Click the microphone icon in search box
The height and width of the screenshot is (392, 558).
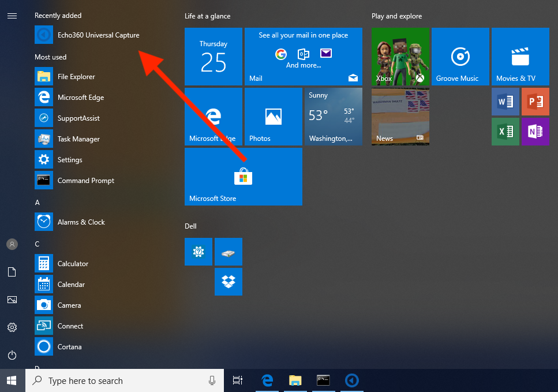coord(212,380)
